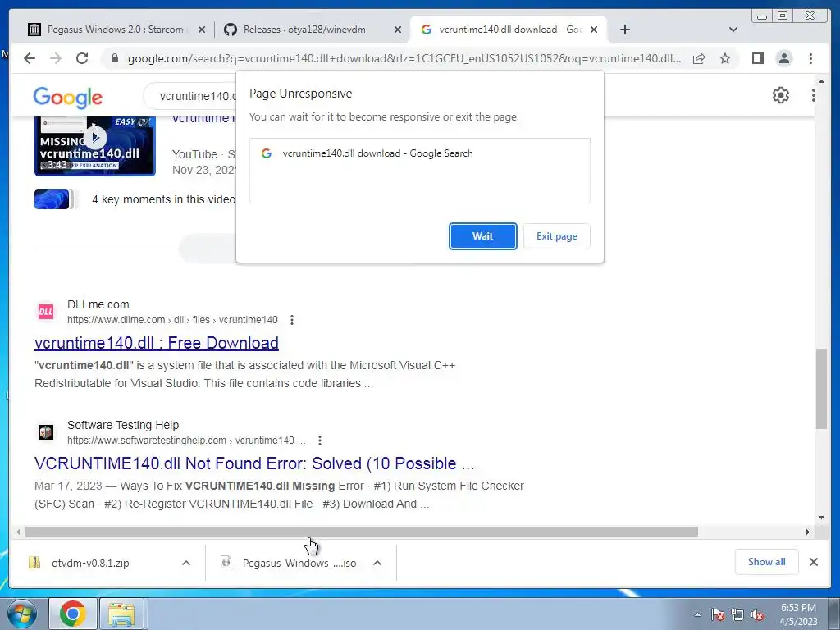
Task: Click the padlock site info icon
Action: tap(115, 58)
